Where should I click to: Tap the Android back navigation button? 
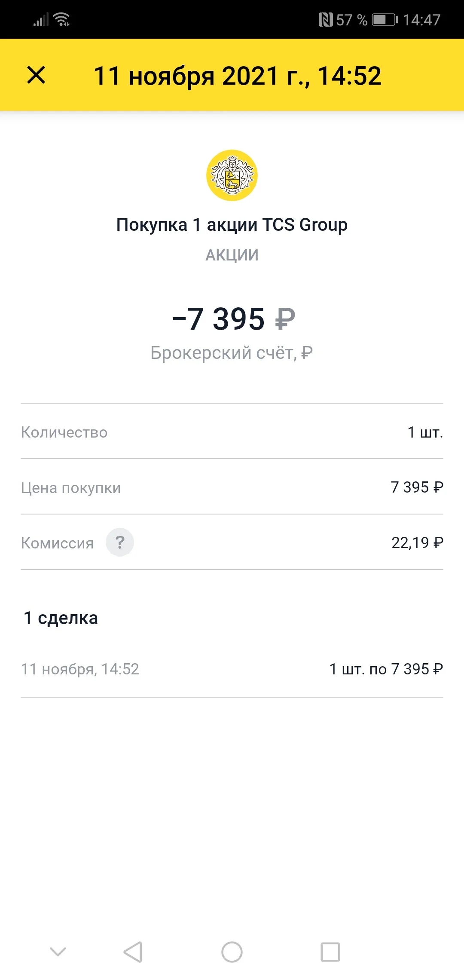pos(133,952)
